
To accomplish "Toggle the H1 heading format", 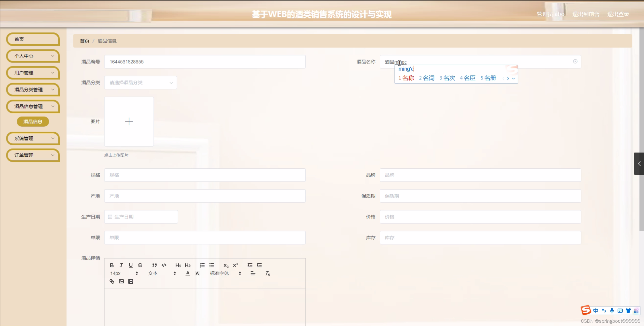I will click(x=178, y=265).
